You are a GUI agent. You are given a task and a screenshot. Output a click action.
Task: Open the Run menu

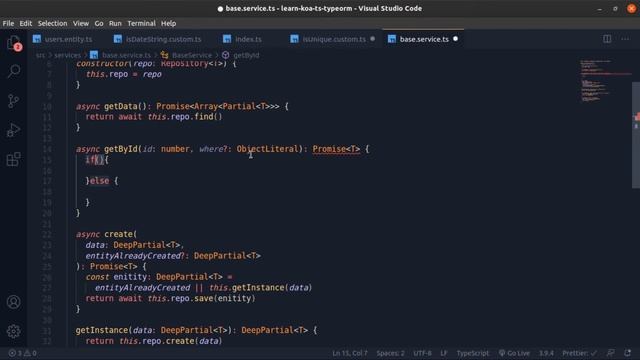[115, 23]
